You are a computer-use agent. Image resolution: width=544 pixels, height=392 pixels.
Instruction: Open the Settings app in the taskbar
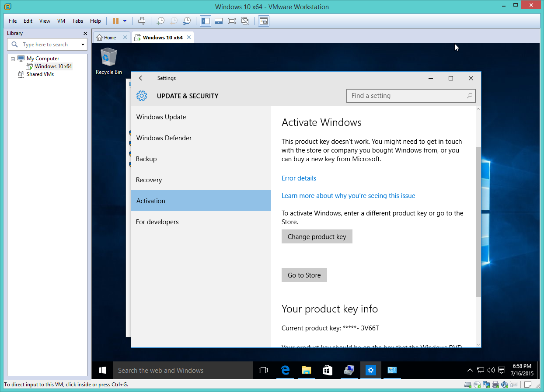click(371, 370)
